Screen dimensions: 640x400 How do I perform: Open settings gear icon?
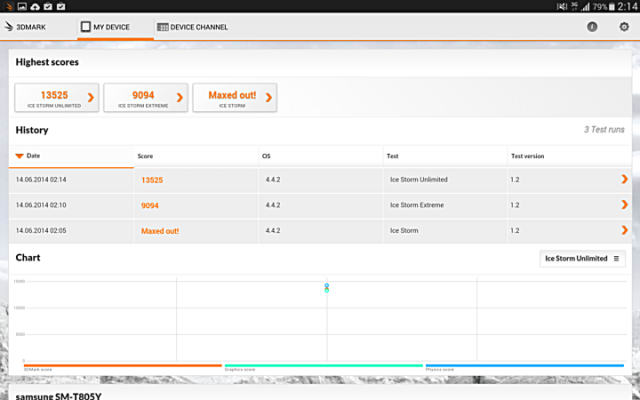[x=624, y=27]
